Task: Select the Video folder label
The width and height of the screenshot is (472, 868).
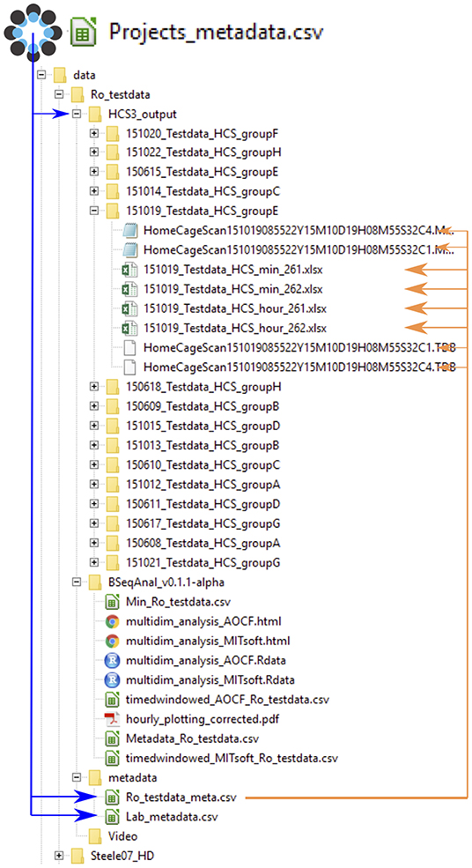Action: tap(122, 836)
